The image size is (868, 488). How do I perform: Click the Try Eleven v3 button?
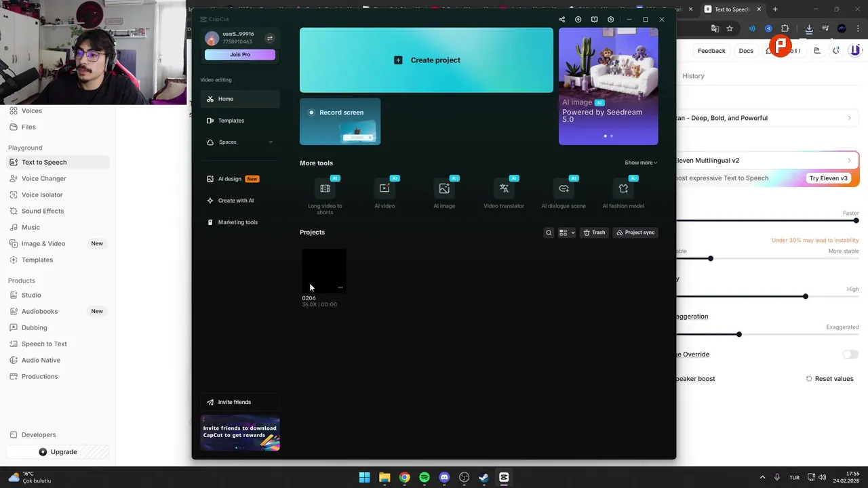click(x=828, y=178)
